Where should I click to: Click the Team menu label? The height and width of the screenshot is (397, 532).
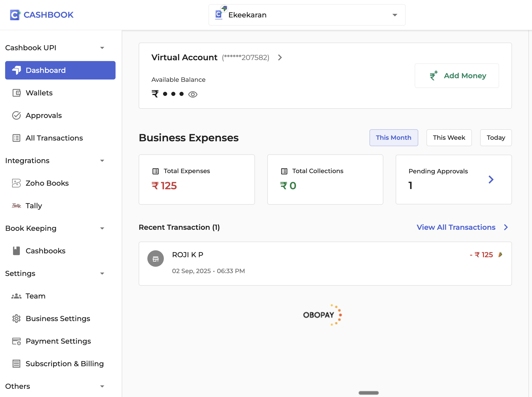pyautogui.click(x=35, y=296)
